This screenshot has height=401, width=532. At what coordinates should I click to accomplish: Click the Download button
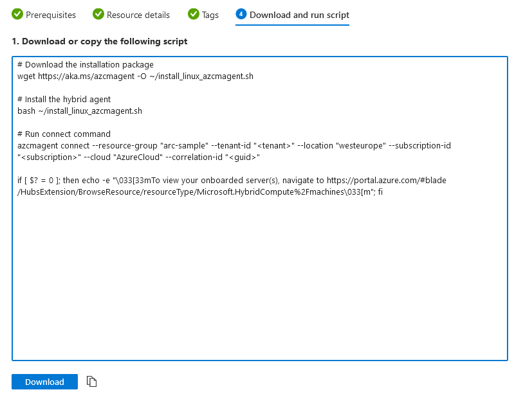(44, 382)
